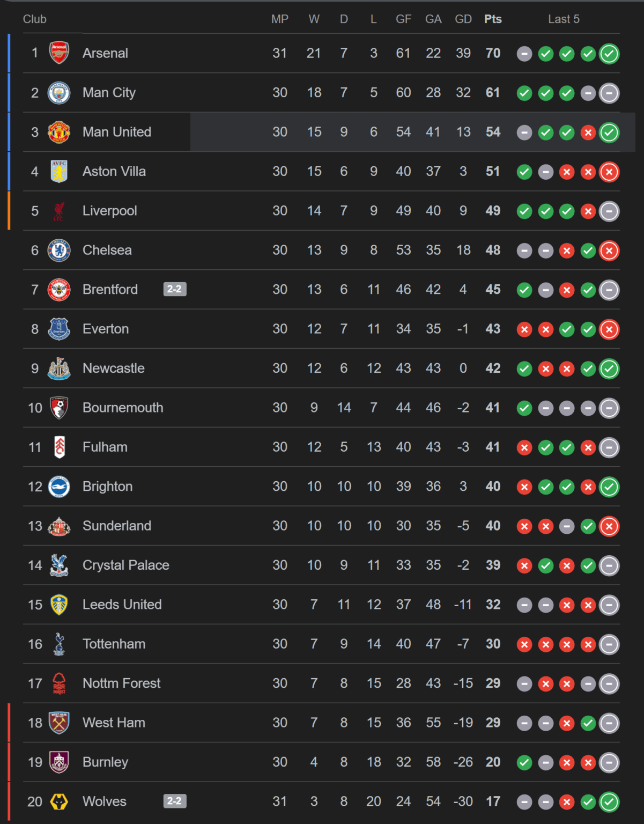Select the Newcastle crest
This screenshot has height=824, width=644.
[x=59, y=369]
